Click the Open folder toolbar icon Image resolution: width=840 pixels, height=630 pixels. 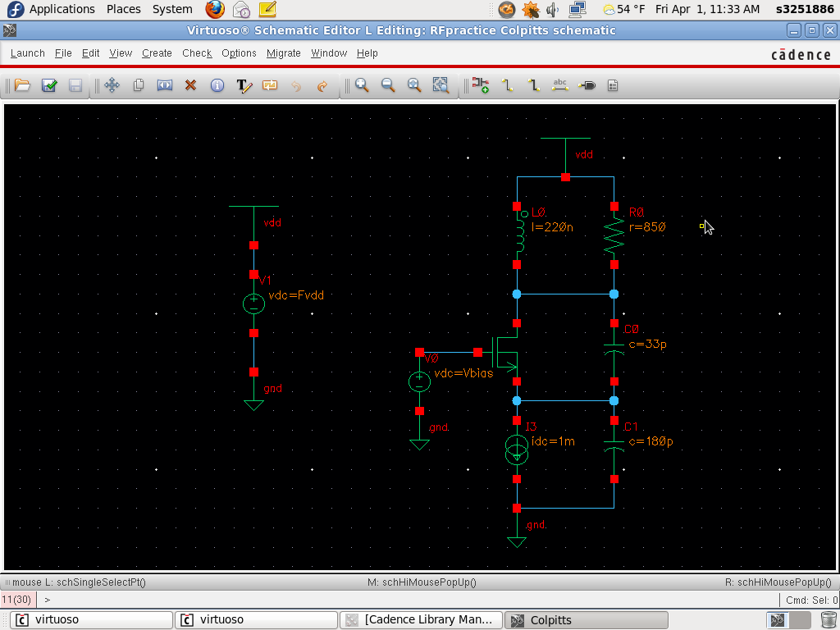point(22,85)
